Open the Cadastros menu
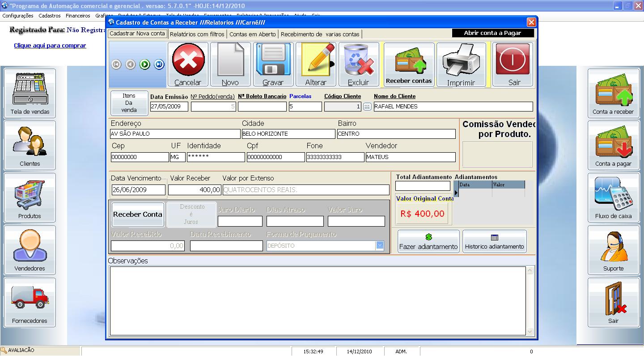 pos(50,16)
